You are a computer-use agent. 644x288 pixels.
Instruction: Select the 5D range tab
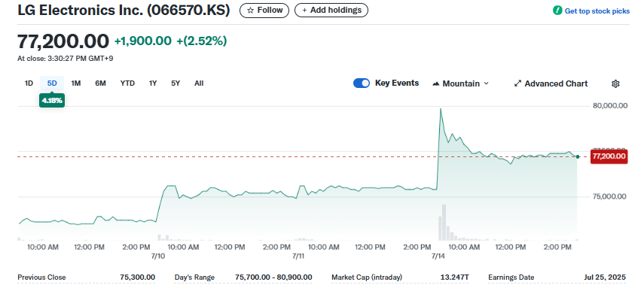(x=52, y=83)
